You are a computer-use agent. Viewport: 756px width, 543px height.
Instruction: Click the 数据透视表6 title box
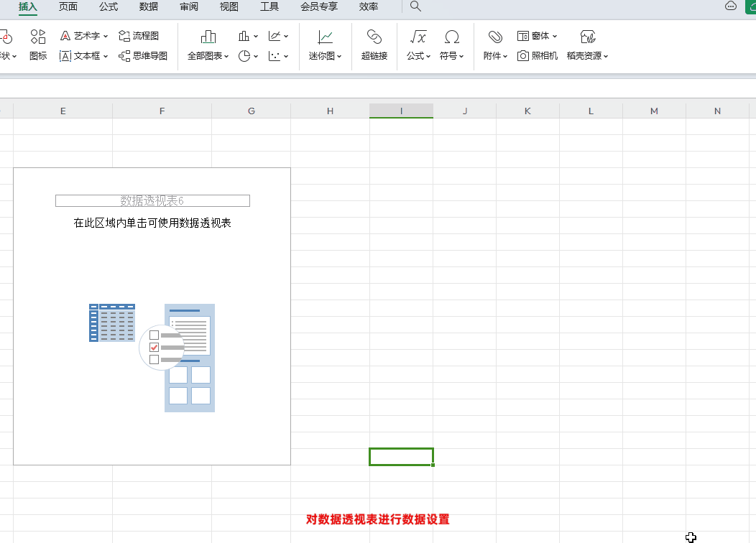pos(152,200)
